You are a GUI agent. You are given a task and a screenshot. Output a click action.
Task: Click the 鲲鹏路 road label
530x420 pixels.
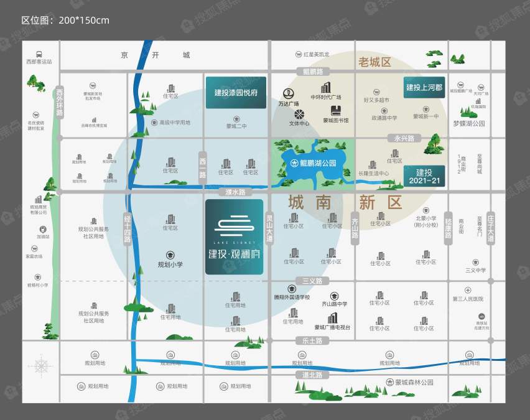pyautogui.click(x=313, y=72)
